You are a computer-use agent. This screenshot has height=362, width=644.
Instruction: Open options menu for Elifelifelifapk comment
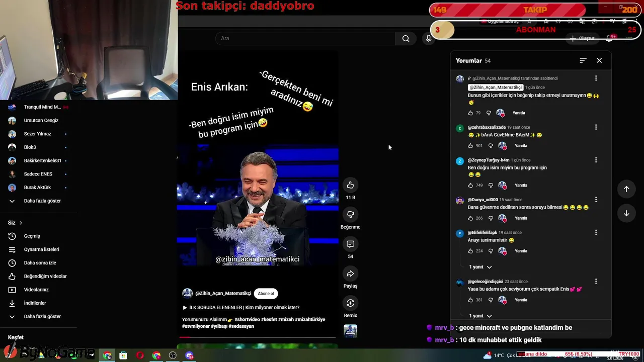[596, 232]
